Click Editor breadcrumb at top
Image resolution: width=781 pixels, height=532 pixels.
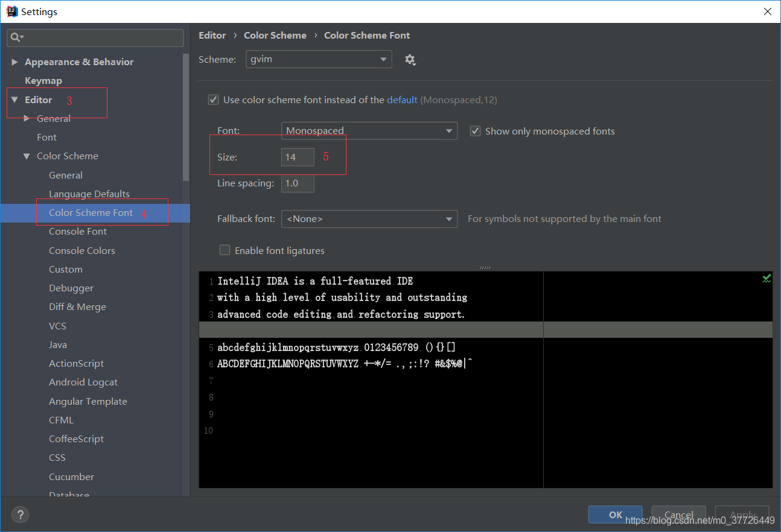point(212,35)
